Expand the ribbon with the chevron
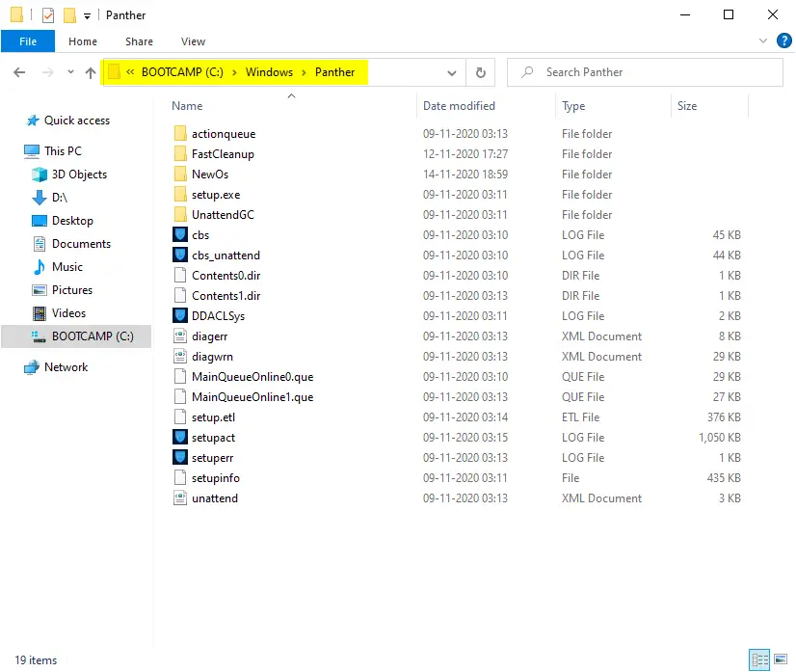This screenshot has height=672, width=796. [x=762, y=40]
